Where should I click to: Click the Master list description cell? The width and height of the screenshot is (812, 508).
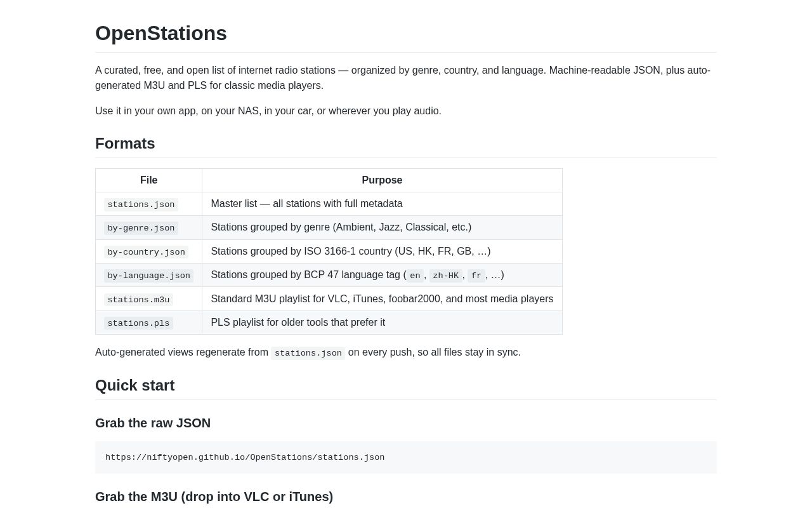(382, 204)
